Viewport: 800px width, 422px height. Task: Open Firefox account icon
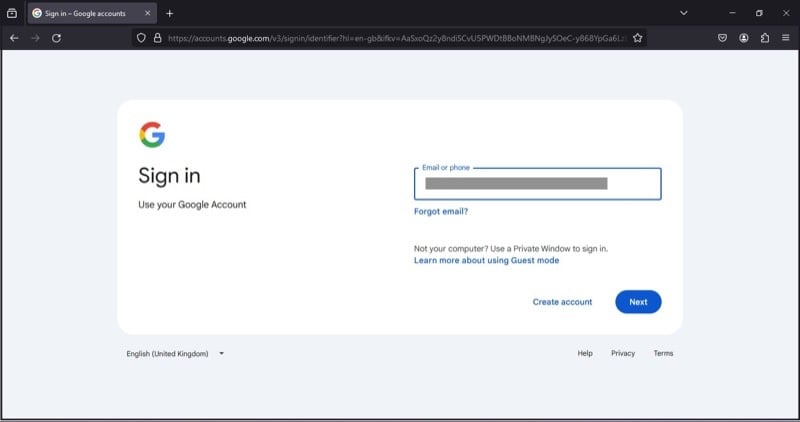point(743,38)
